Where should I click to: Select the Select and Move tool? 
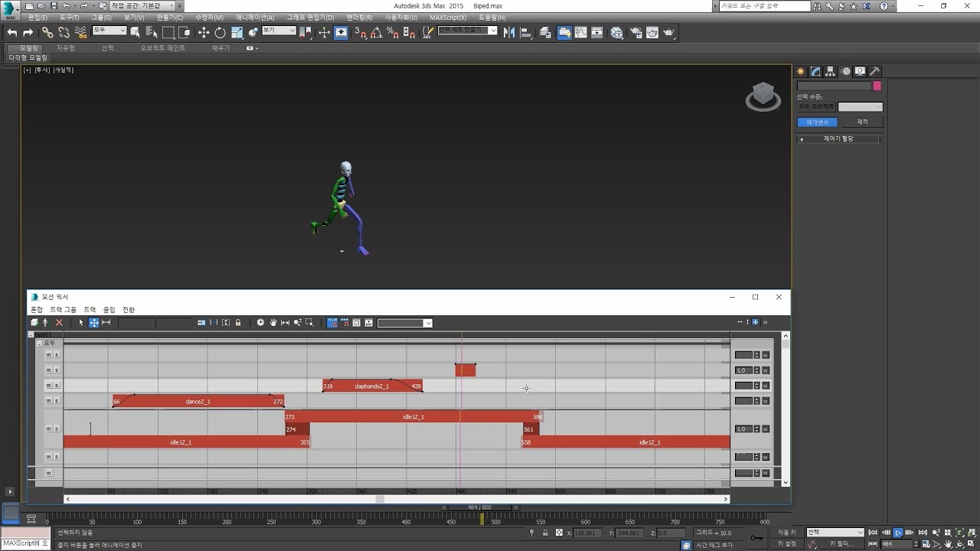tap(204, 33)
